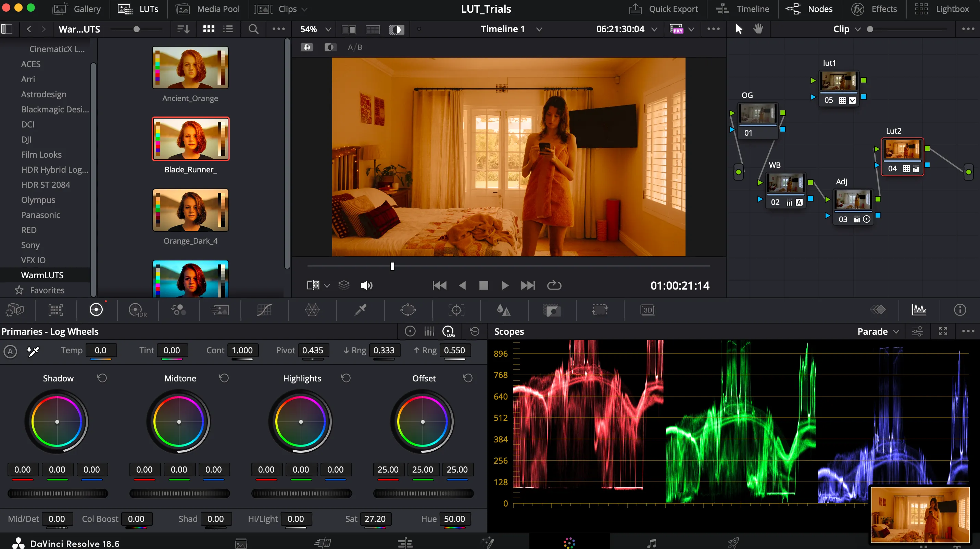Open the Blur/Sharpen palette icon
This screenshot has width=980, height=549.
[x=503, y=310]
